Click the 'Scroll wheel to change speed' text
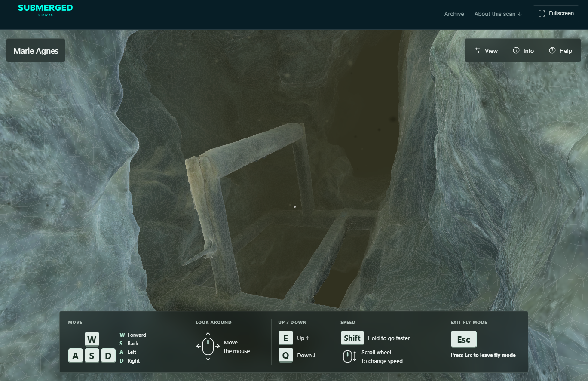 (382, 357)
